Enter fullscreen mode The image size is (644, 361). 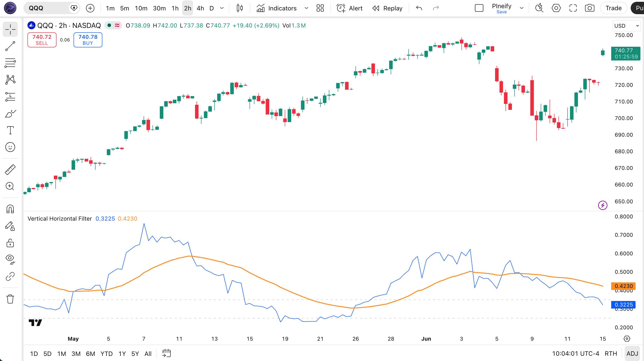click(x=573, y=8)
